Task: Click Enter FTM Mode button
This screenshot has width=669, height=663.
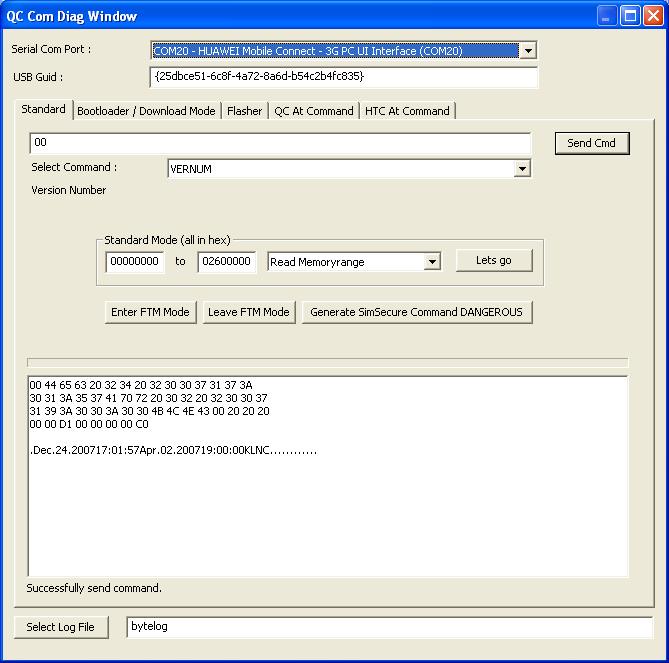Action: click(151, 312)
